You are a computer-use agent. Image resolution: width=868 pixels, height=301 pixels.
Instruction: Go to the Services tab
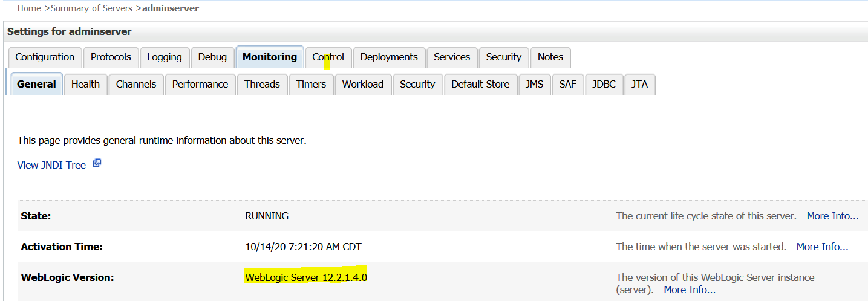[452, 57]
